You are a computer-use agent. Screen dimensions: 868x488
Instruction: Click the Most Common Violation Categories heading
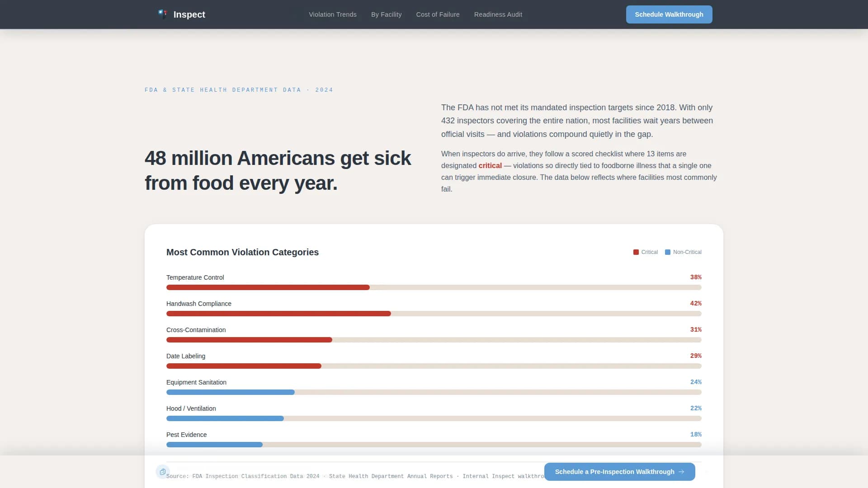(x=243, y=252)
